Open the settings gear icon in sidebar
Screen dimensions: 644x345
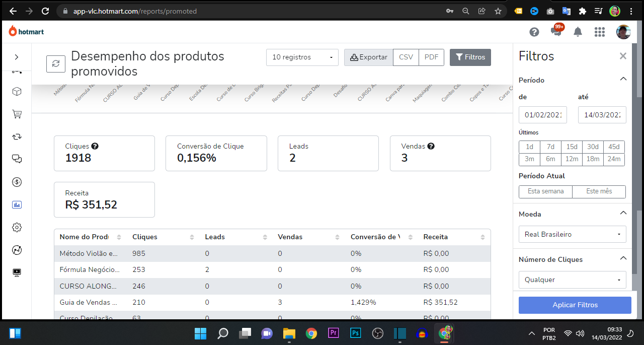pos(17,227)
